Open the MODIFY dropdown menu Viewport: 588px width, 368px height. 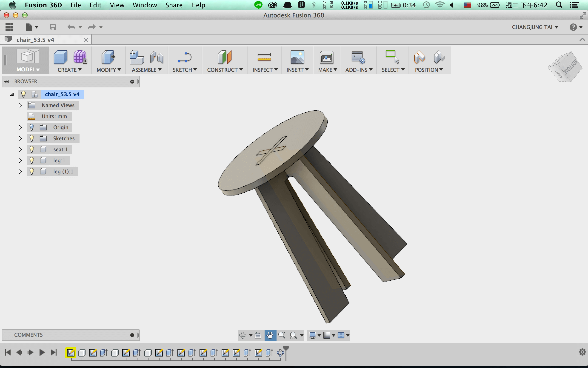(109, 70)
